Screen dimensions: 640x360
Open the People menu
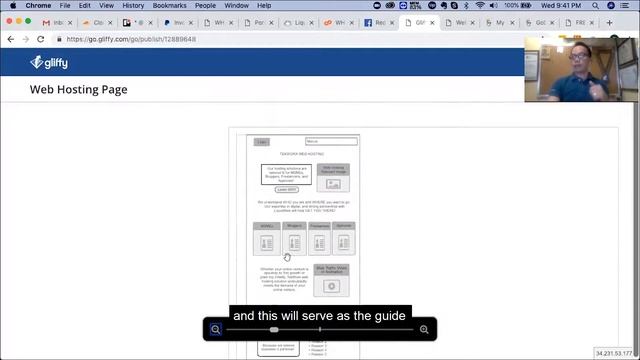205,6
